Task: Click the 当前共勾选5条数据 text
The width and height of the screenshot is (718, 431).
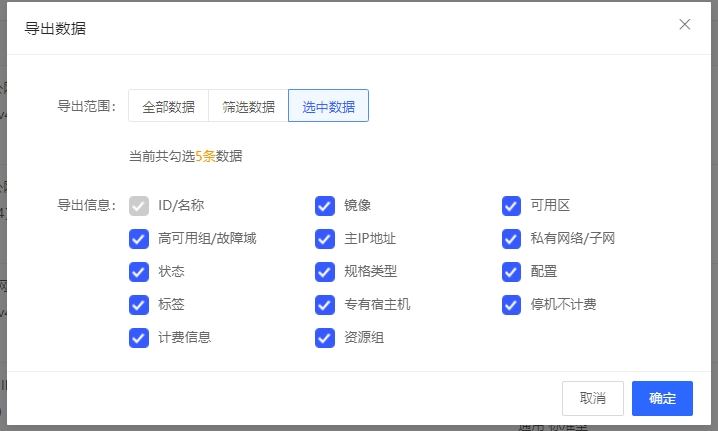Action: 185,156
